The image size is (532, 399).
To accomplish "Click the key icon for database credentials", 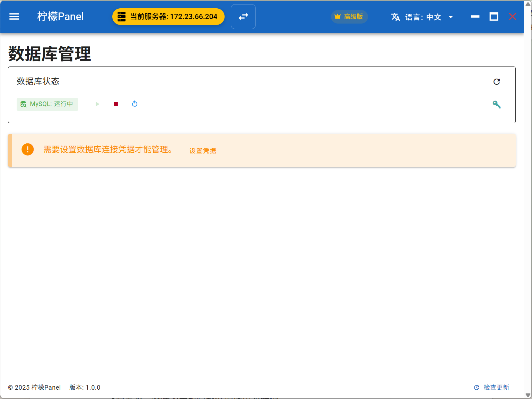I will click(x=496, y=104).
